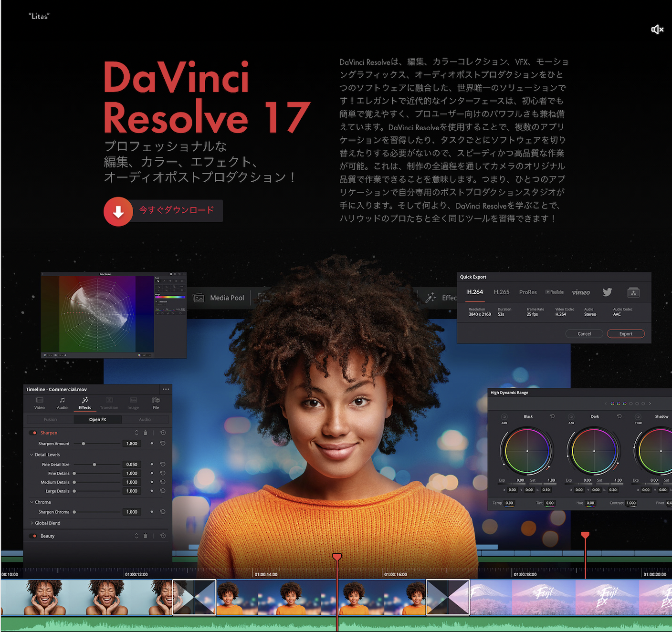Select the H.265 export tab
672x632 pixels.
pyautogui.click(x=502, y=292)
